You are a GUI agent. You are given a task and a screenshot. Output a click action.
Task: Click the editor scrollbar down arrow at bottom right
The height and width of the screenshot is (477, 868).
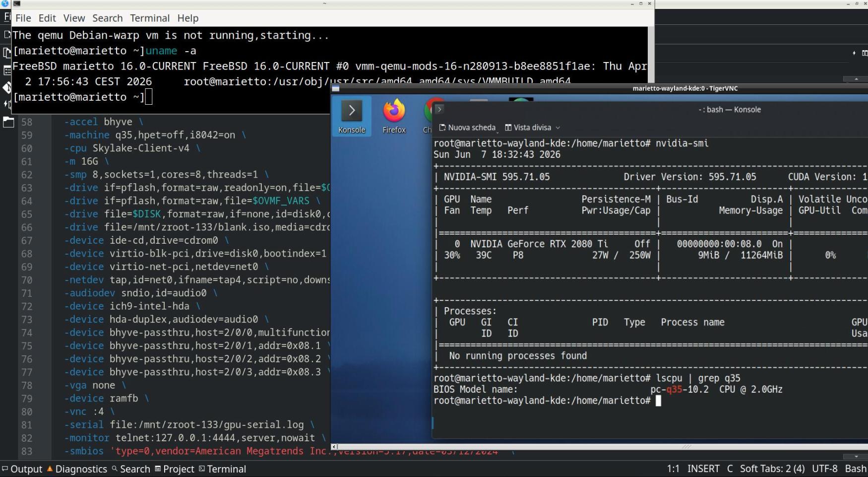click(x=856, y=457)
